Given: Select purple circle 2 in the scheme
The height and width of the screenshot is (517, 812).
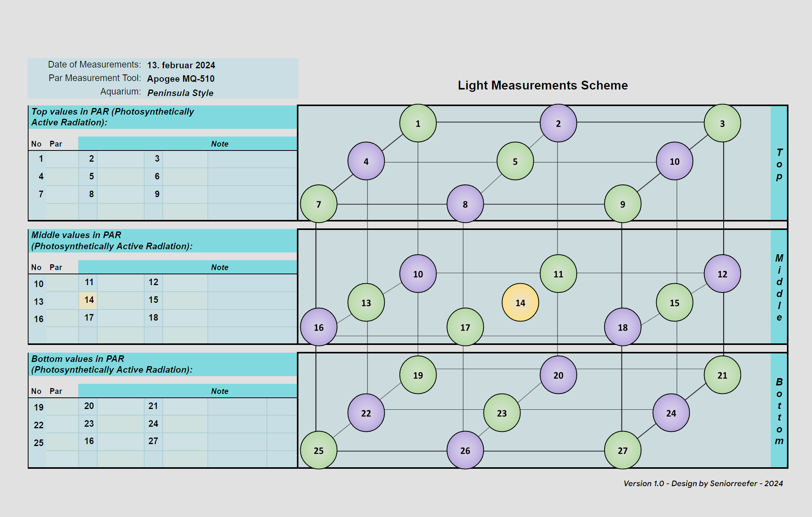Looking at the screenshot, I should 558,123.
